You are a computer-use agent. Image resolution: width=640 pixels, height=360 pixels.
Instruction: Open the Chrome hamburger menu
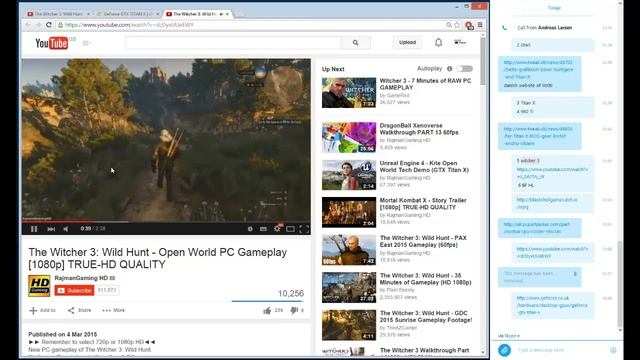tap(480, 25)
